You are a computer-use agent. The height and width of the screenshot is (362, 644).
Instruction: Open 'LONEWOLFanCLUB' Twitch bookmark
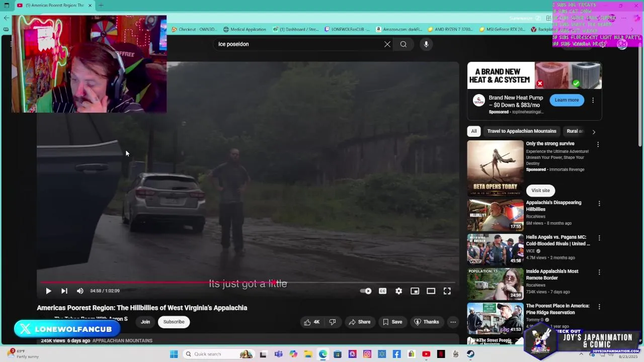(347, 29)
